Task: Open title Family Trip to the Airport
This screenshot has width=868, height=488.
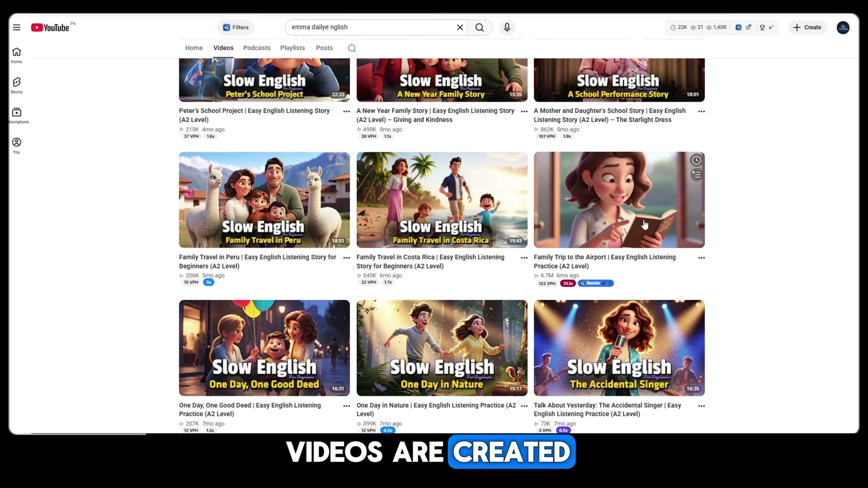Action: 605,262
